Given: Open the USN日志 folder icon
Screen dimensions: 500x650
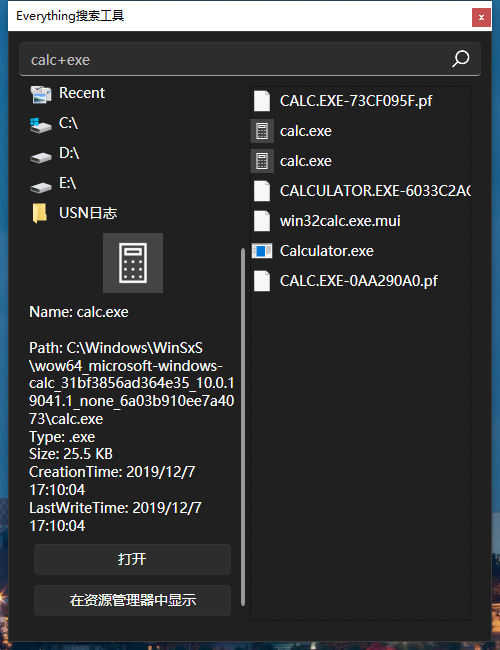Looking at the screenshot, I should (40, 213).
